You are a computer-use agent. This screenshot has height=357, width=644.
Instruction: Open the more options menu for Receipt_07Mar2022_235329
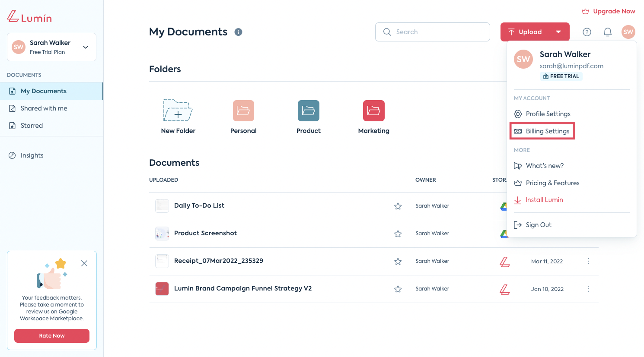pyautogui.click(x=588, y=261)
